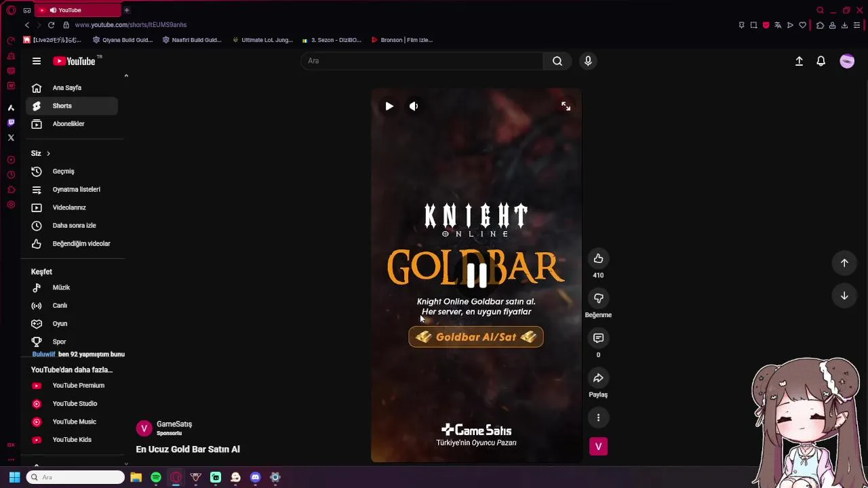Share the Short via Paylaş
Screen dimensions: 868x488
tap(598, 378)
